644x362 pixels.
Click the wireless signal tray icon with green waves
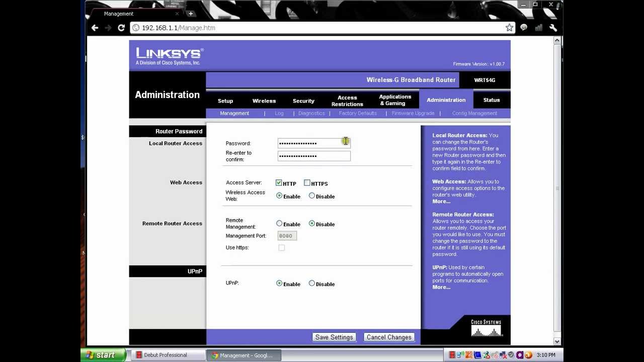coord(461,355)
